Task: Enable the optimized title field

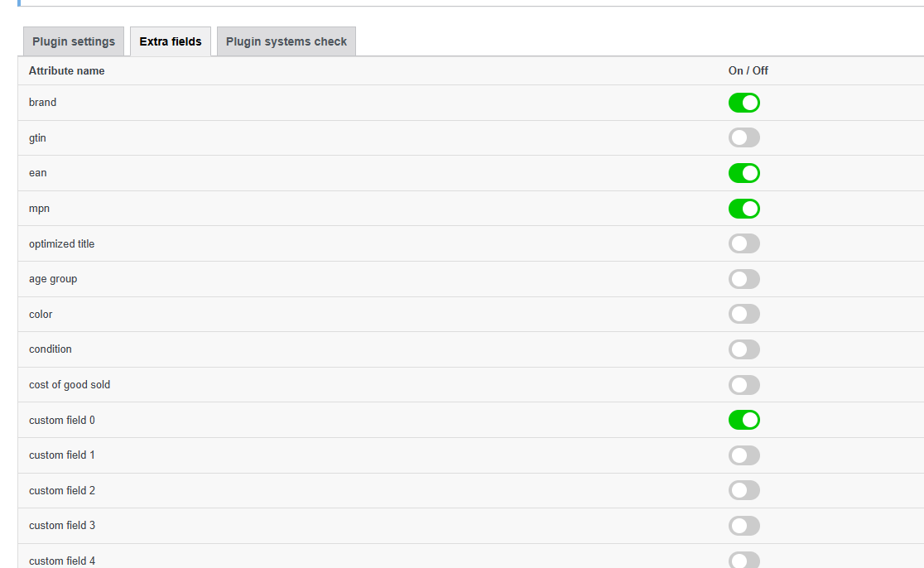Action: point(744,243)
